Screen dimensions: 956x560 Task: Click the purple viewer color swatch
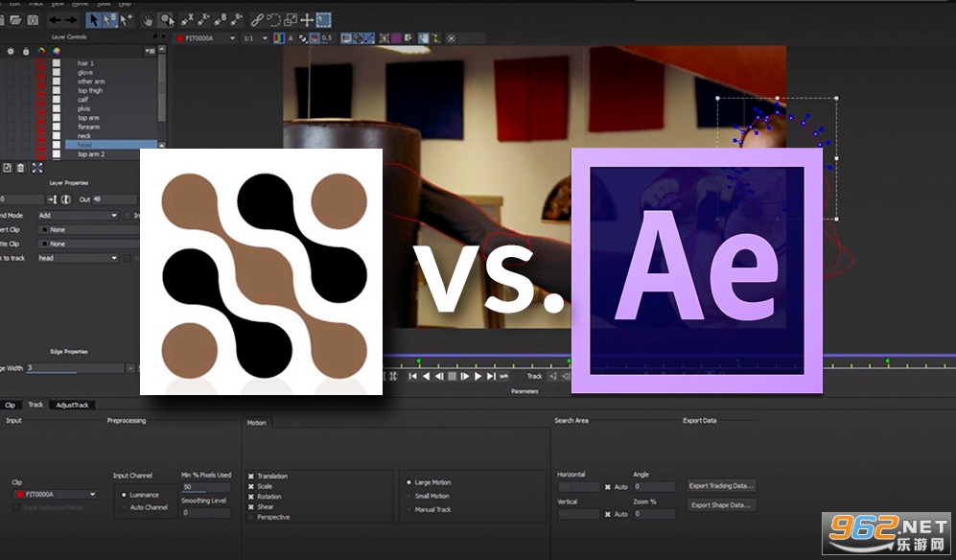tap(396, 37)
